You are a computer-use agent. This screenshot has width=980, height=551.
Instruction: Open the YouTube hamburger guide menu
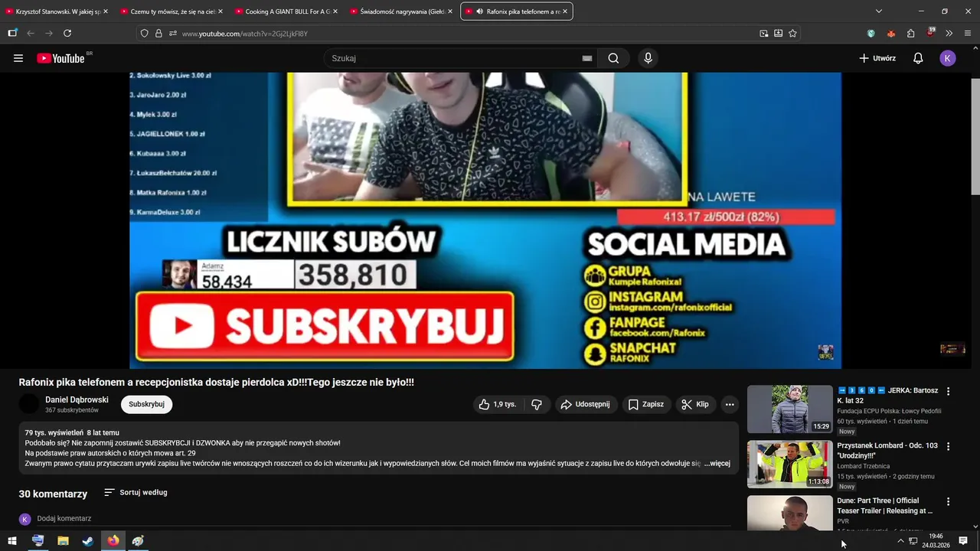point(18,58)
